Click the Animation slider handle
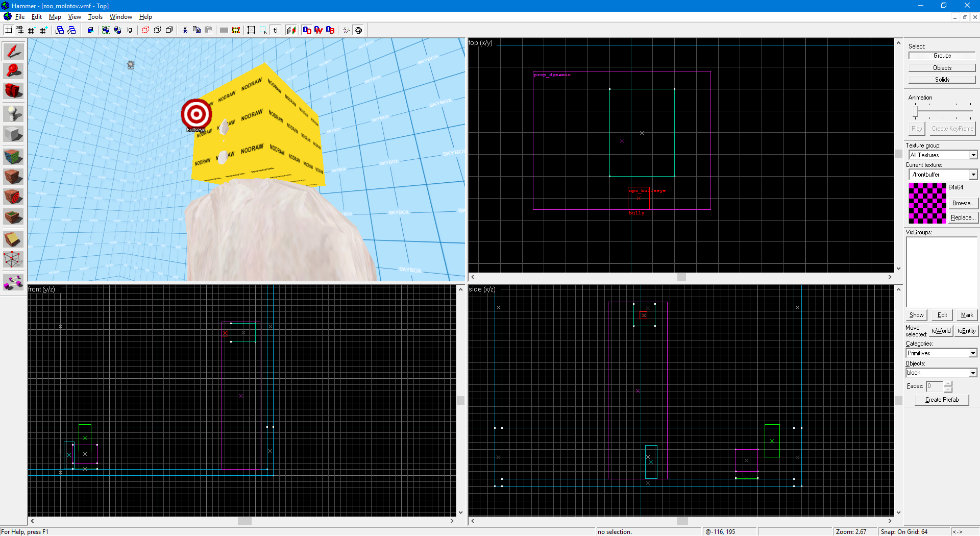The width and height of the screenshot is (980, 536). click(916, 111)
